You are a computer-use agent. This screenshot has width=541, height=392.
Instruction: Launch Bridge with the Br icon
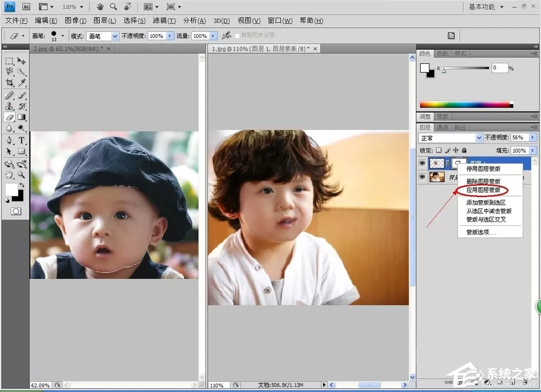coord(26,6)
